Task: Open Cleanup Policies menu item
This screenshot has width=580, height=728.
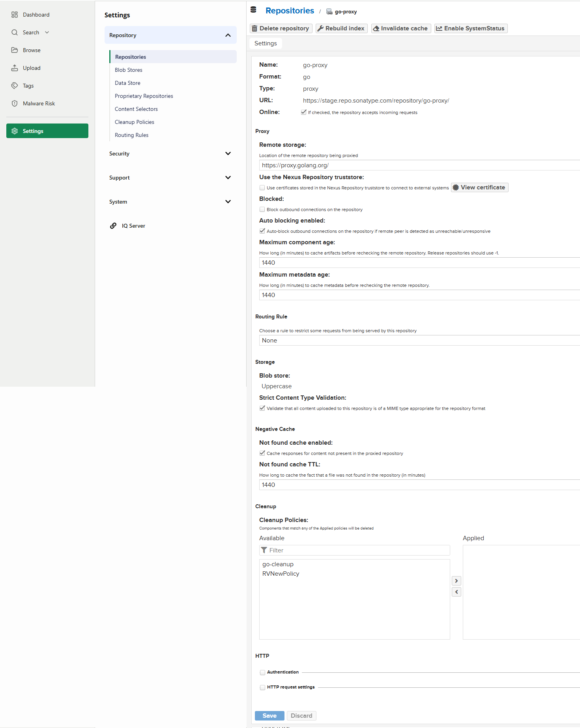Action: pos(135,122)
